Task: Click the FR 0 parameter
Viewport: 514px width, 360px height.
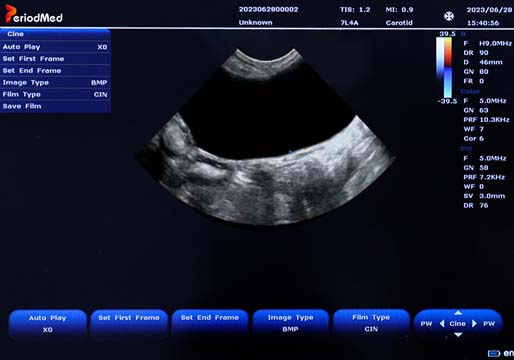Action: 473,81
